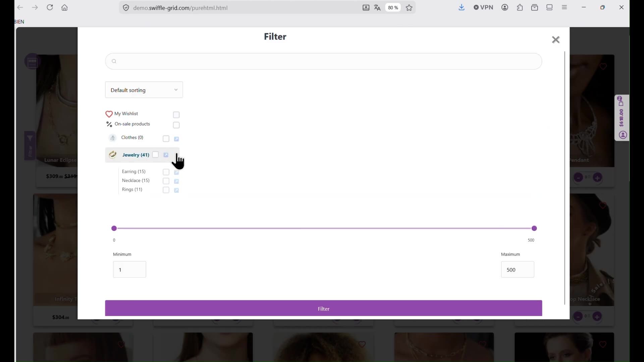Enable the On-sale products checkbox

click(177, 126)
